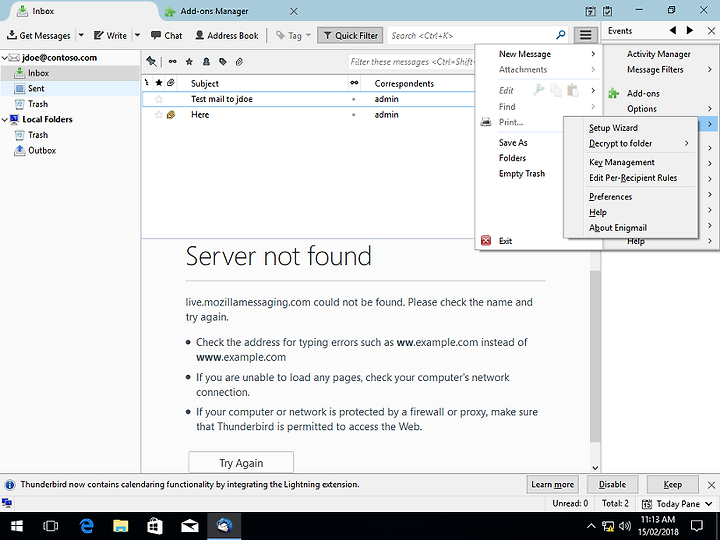Sort by read status column header
Viewport: 720px width, 540px height.
(x=354, y=83)
